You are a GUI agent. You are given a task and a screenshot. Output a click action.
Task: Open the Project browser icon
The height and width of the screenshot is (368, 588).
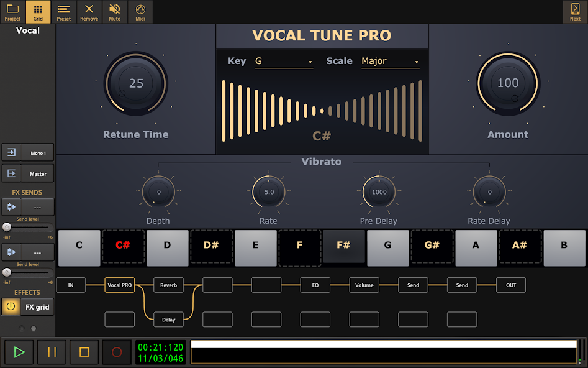(12, 12)
